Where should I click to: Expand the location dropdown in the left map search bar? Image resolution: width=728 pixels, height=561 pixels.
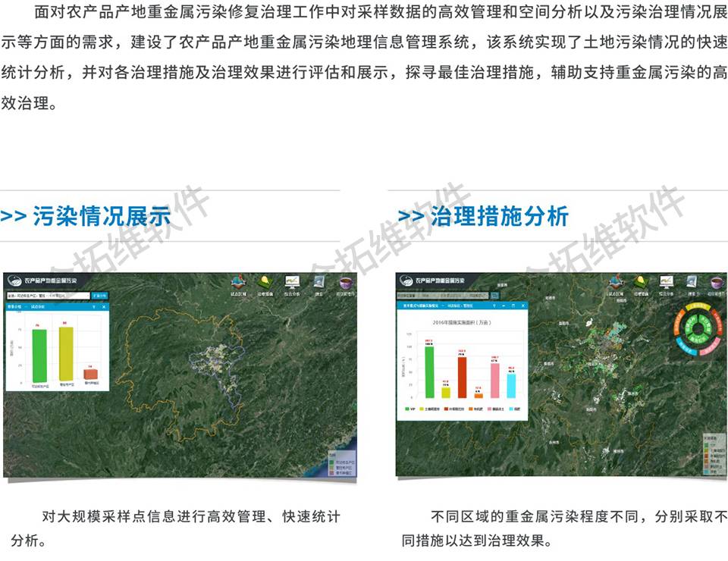pos(86,296)
